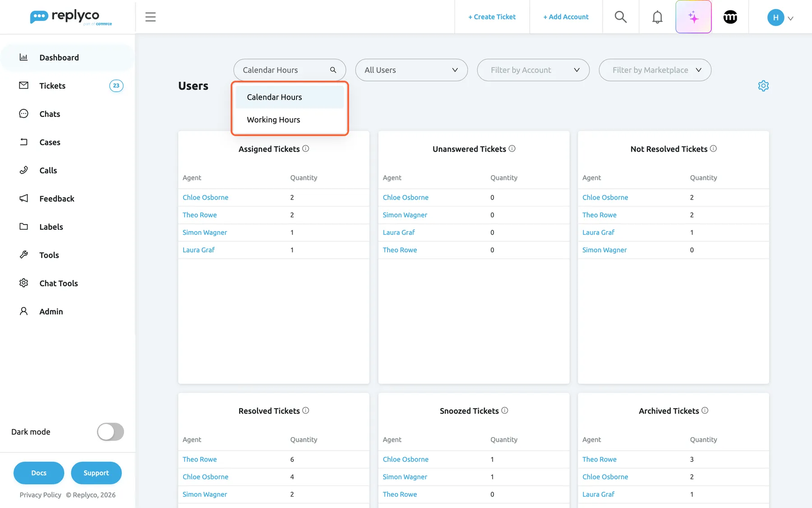Select Working Hours option

[x=290, y=120]
